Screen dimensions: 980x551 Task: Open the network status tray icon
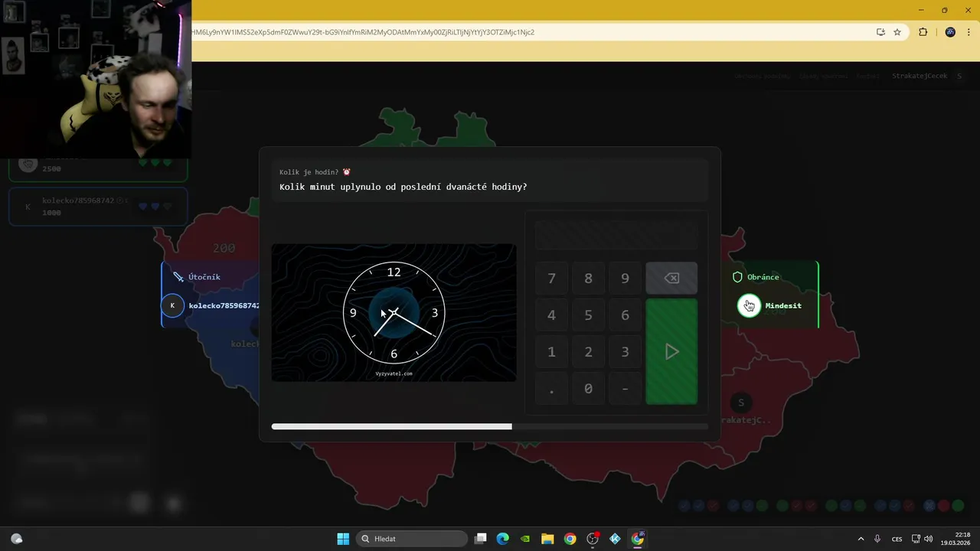[916, 539]
